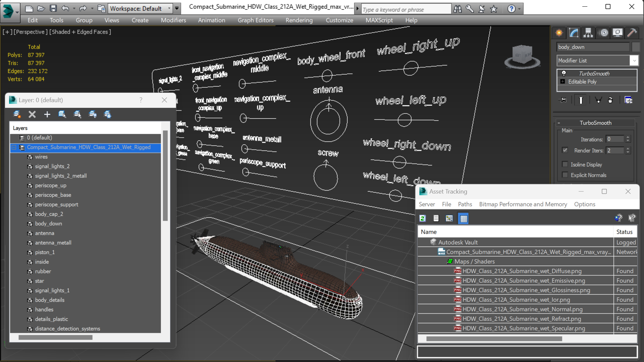Open Bitmap Performance and Memory menu
The image size is (644, 362).
[x=523, y=204]
